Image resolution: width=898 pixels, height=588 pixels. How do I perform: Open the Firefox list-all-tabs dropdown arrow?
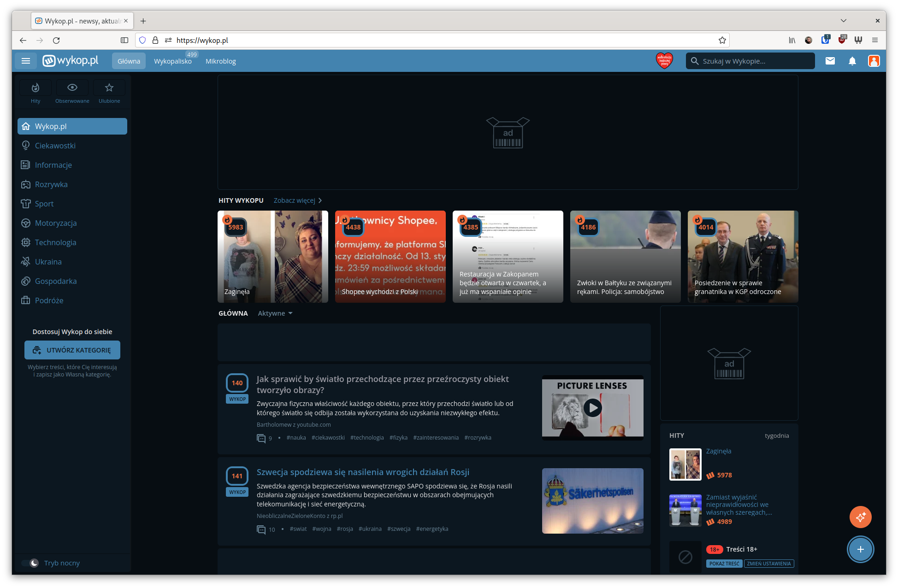click(843, 21)
